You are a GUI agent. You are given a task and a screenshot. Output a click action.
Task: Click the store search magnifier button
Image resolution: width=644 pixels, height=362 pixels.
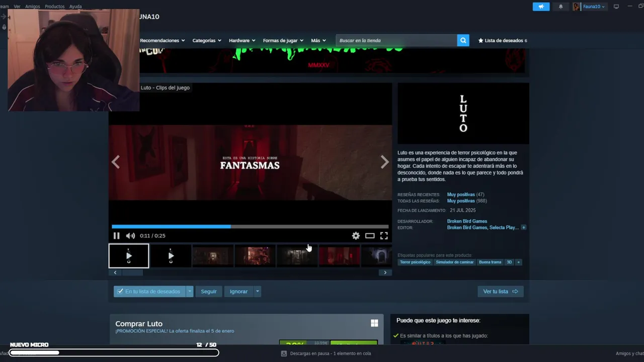(x=463, y=40)
